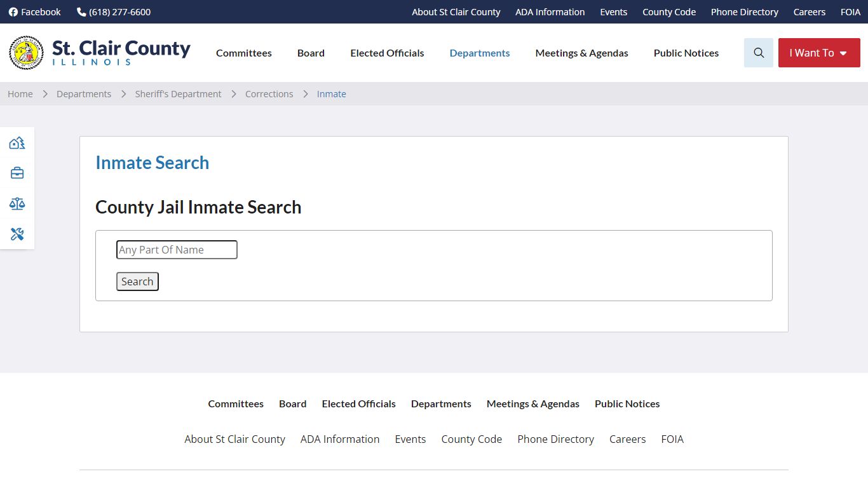Open Phone Directory in top bar
The height and width of the screenshot is (488, 868).
click(x=745, y=12)
